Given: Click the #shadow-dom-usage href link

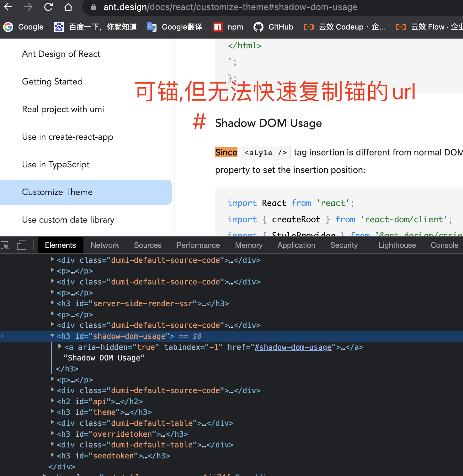Looking at the screenshot, I should 293,347.
